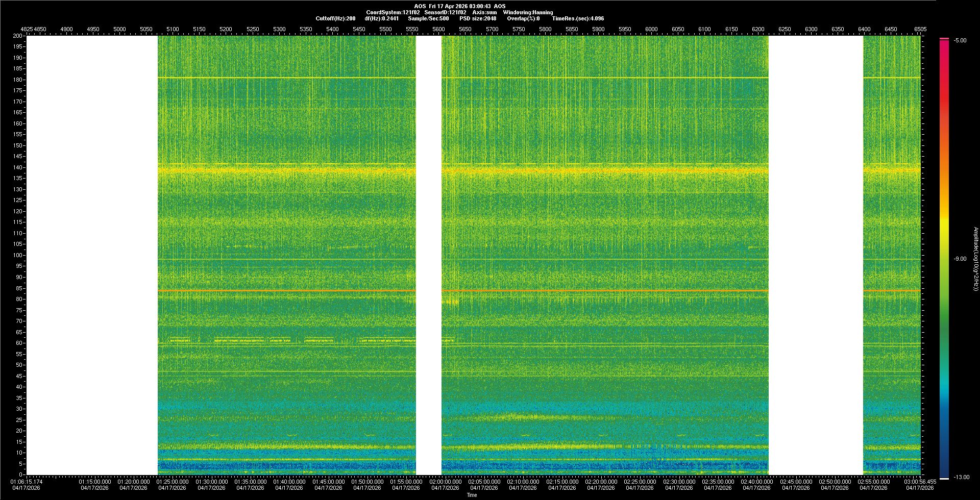Screen dimensions: 980x500
Task: Click the 01:25:00.000 time axis label
Action: pyautogui.click(x=172, y=482)
